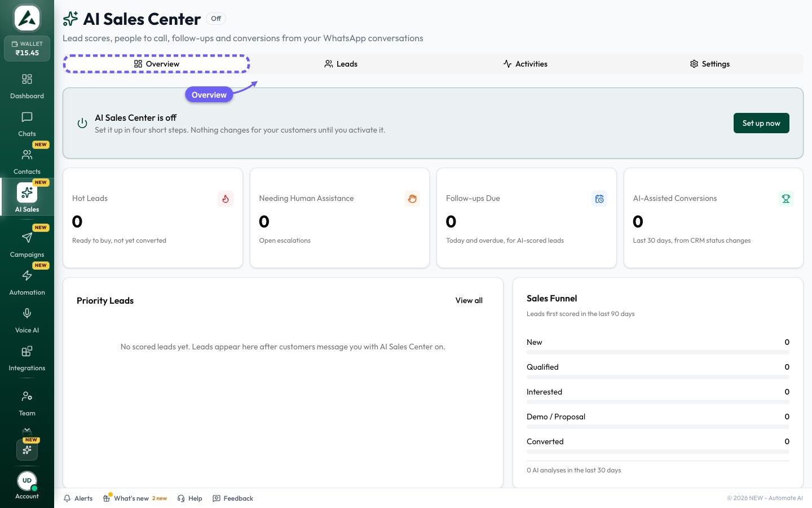
Task: Open the Settings tab
Action: pyautogui.click(x=710, y=64)
